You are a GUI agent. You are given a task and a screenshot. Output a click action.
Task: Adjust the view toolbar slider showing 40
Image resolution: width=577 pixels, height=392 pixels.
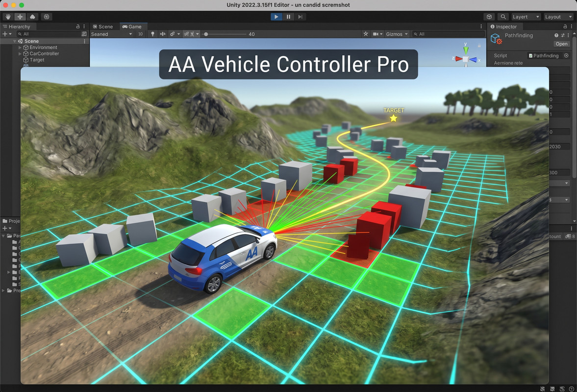[x=225, y=34]
